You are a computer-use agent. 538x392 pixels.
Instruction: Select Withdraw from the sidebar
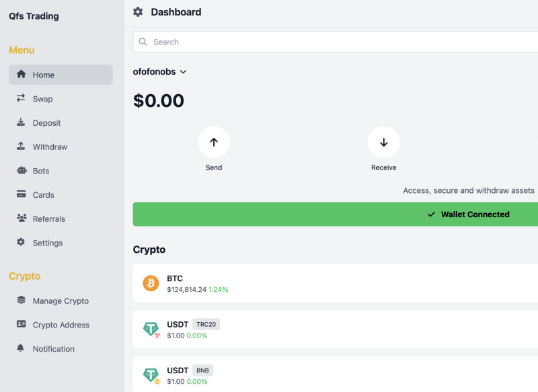50,147
